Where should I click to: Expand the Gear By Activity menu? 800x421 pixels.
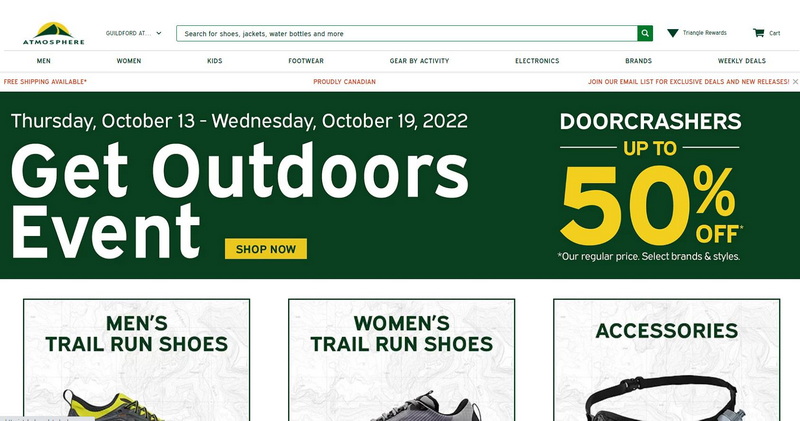(x=419, y=61)
